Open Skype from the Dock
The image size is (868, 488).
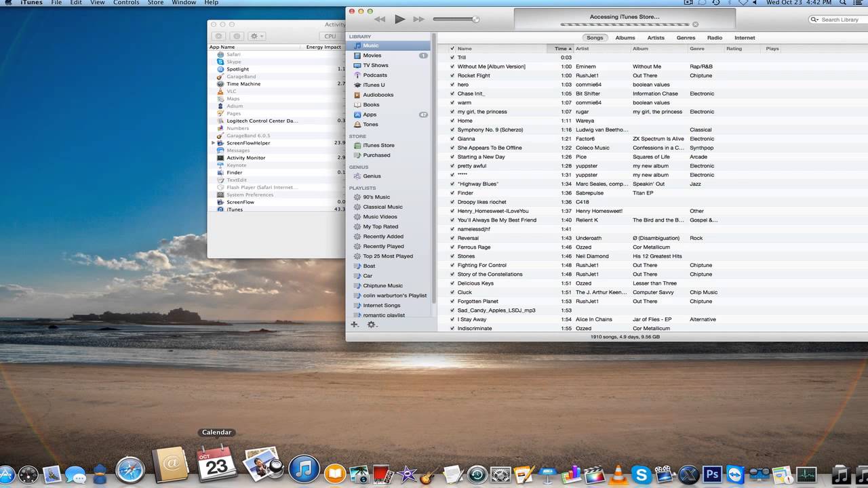coord(641,474)
